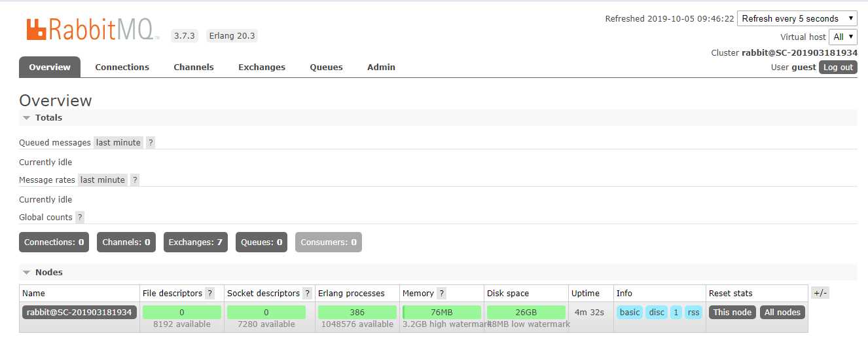Click the 3.2GB high watermark text

coord(446,324)
